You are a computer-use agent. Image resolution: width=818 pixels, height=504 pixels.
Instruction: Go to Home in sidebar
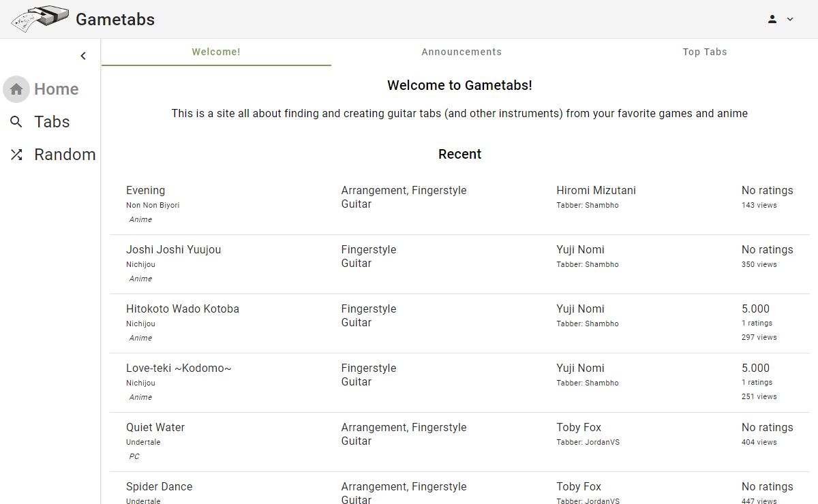pos(56,89)
